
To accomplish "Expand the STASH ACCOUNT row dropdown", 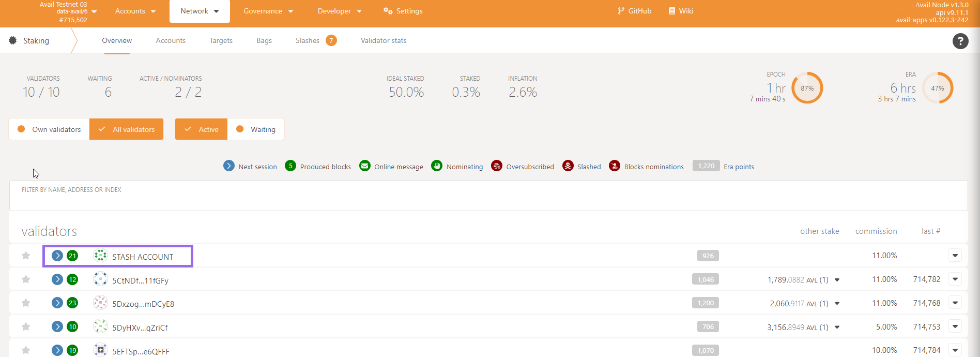I will coord(955,256).
